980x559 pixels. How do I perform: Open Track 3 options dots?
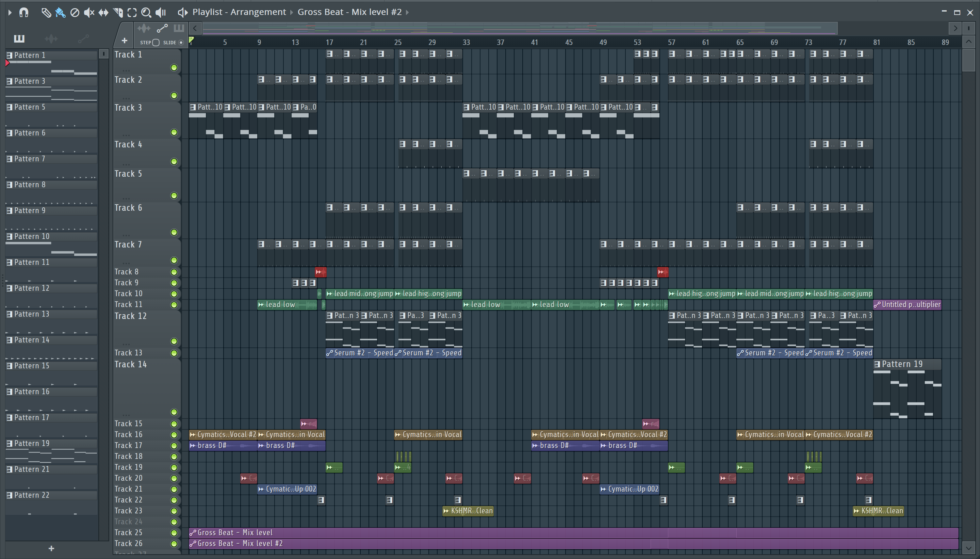pos(126,135)
